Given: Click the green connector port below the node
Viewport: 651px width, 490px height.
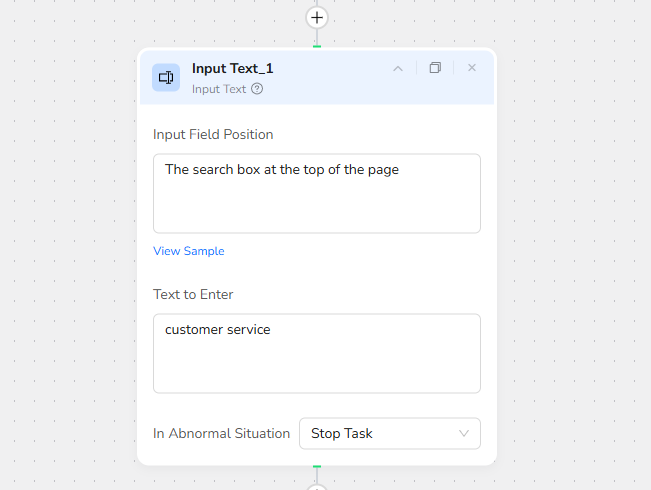Looking at the screenshot, I should [317, 466].
